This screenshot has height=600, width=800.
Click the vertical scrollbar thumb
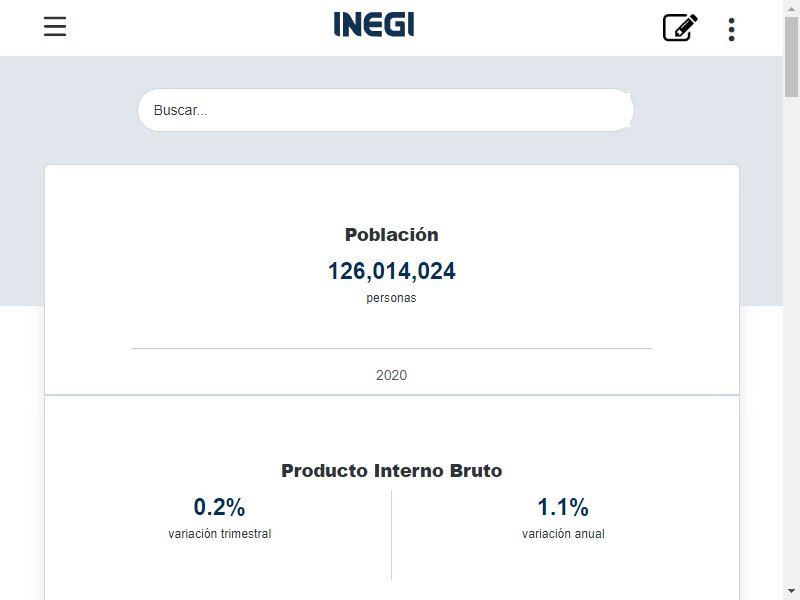(791, 57)
